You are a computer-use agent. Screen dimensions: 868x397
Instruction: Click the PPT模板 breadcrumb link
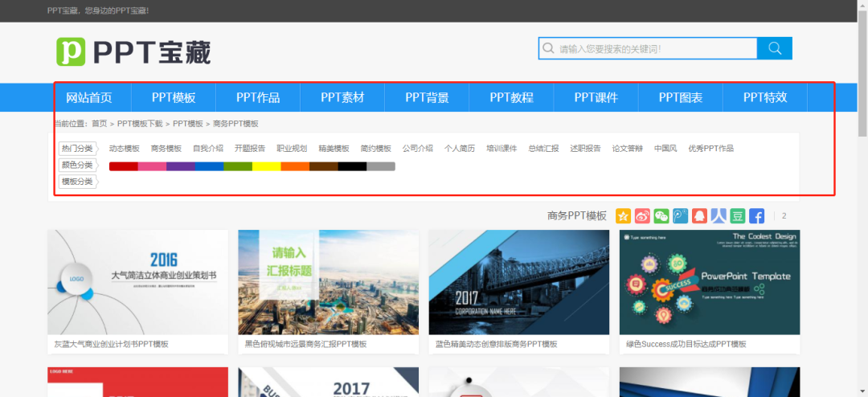click(188, 124)
